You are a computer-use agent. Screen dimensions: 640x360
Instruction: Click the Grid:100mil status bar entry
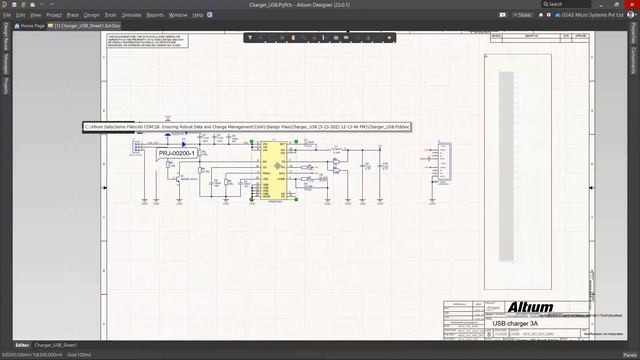pos(79,355)
